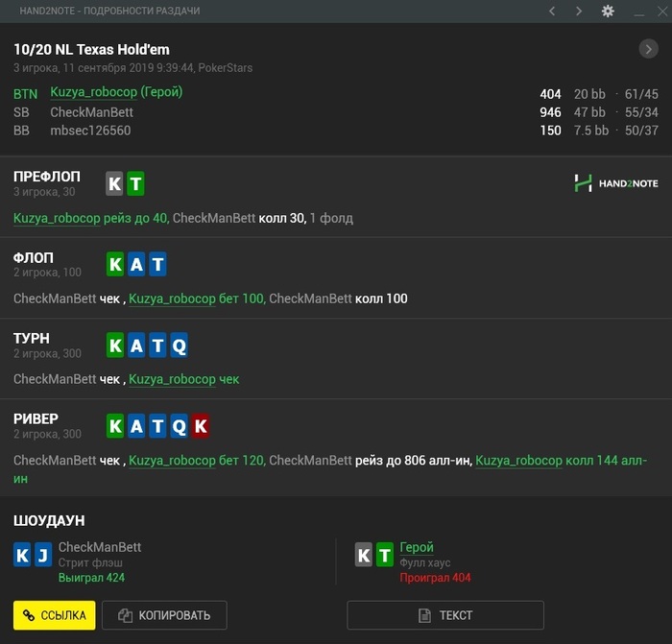Click the 61/45 stats for Kuzya_robocop

(641, 94)
